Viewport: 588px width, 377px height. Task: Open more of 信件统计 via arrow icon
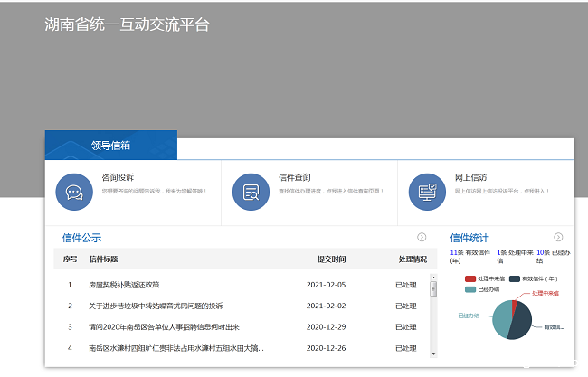558,237
